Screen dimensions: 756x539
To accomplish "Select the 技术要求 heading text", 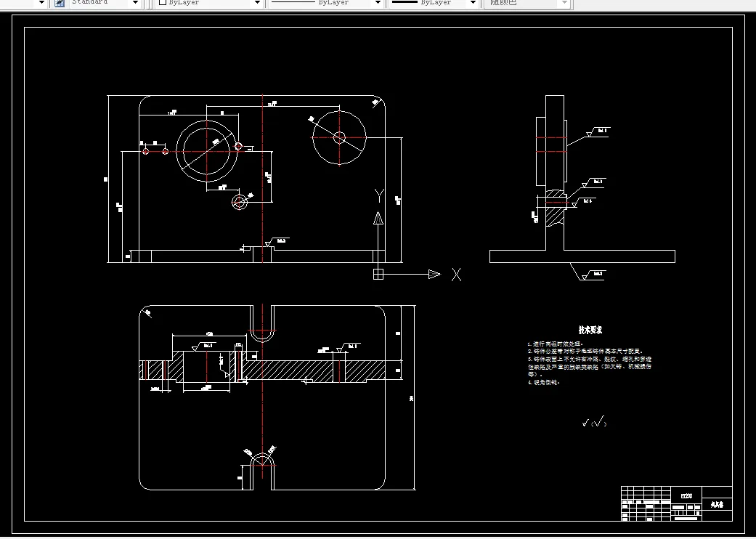I will [590, 331].
